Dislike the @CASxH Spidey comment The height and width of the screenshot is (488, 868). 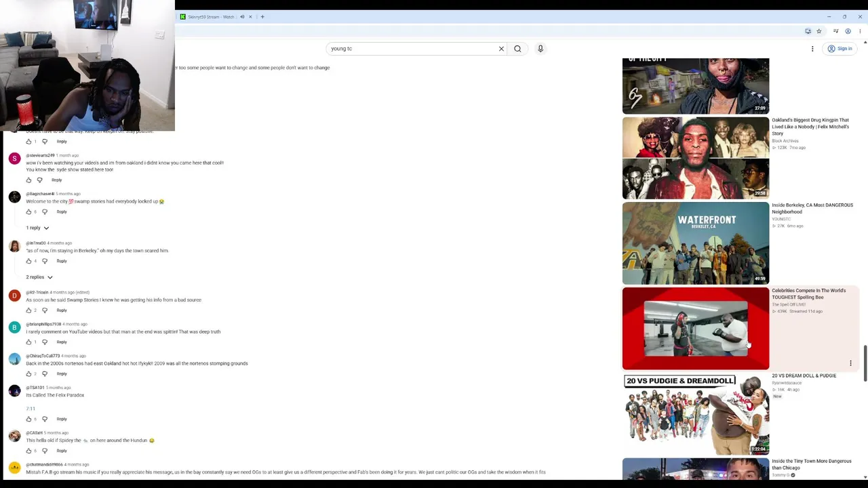tap(45, 451)
